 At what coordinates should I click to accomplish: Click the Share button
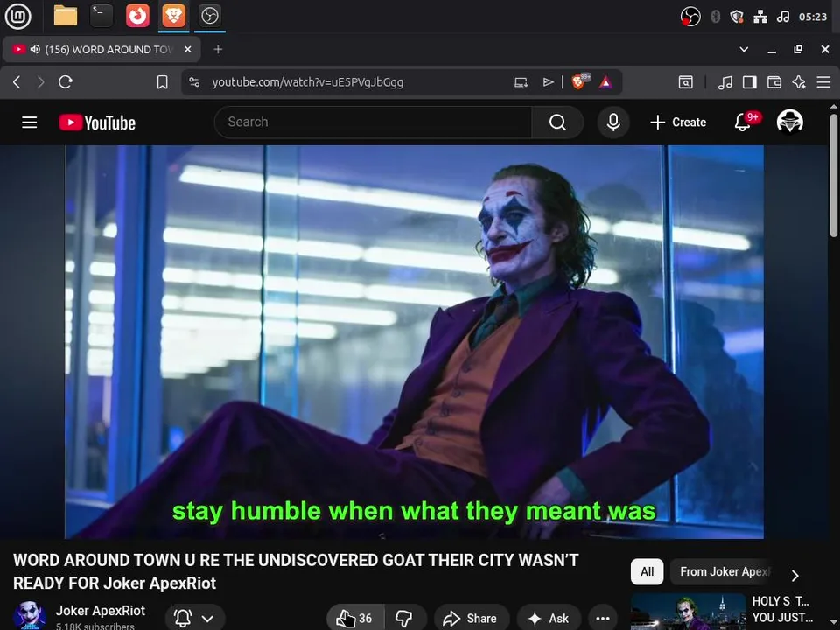pos(470,619)
